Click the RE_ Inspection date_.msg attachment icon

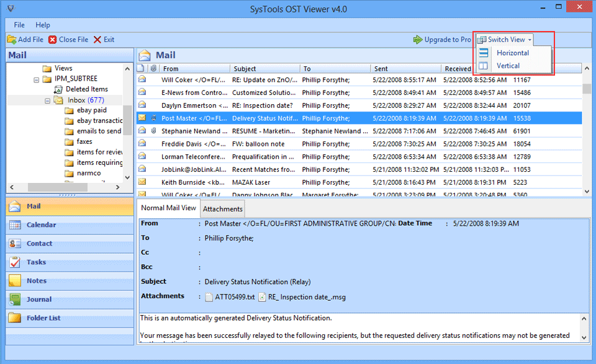click(262, 297)
